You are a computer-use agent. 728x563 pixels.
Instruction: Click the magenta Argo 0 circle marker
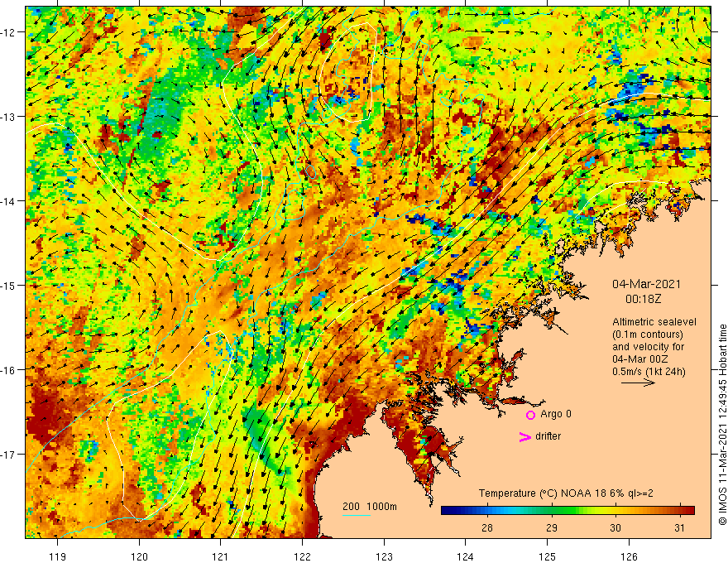[530, 415]
